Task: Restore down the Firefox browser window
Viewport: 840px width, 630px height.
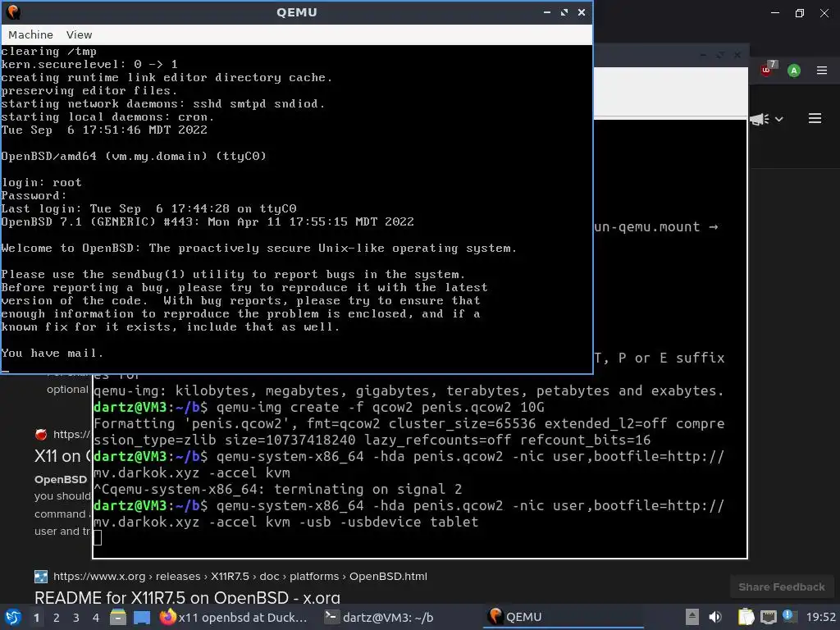Action: [x=799, y=13]
